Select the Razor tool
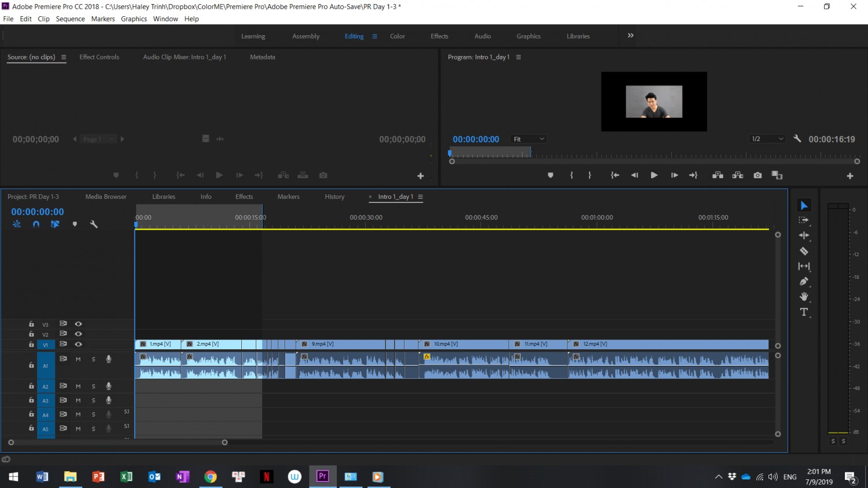 pos(804,251)
